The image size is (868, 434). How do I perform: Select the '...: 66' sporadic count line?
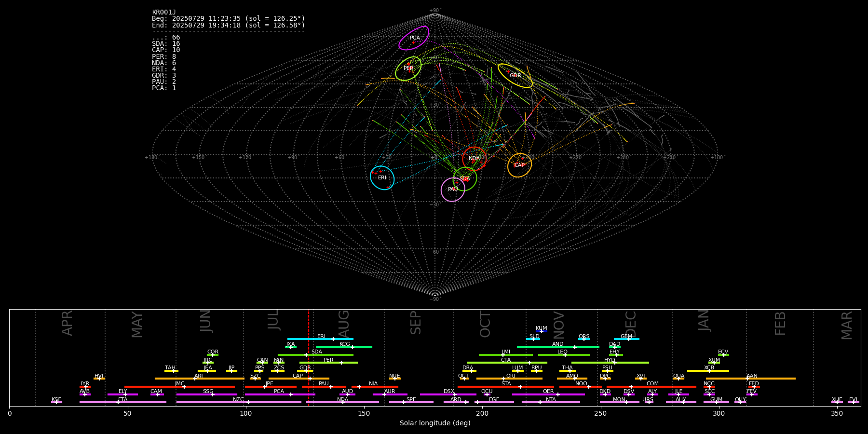click(x=166, y=38)
